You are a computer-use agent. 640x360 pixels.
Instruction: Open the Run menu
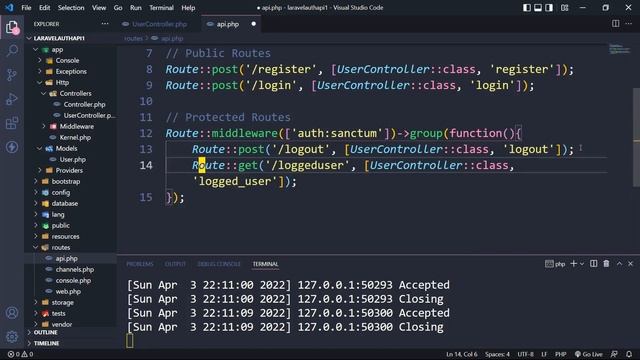click(136, 8)
